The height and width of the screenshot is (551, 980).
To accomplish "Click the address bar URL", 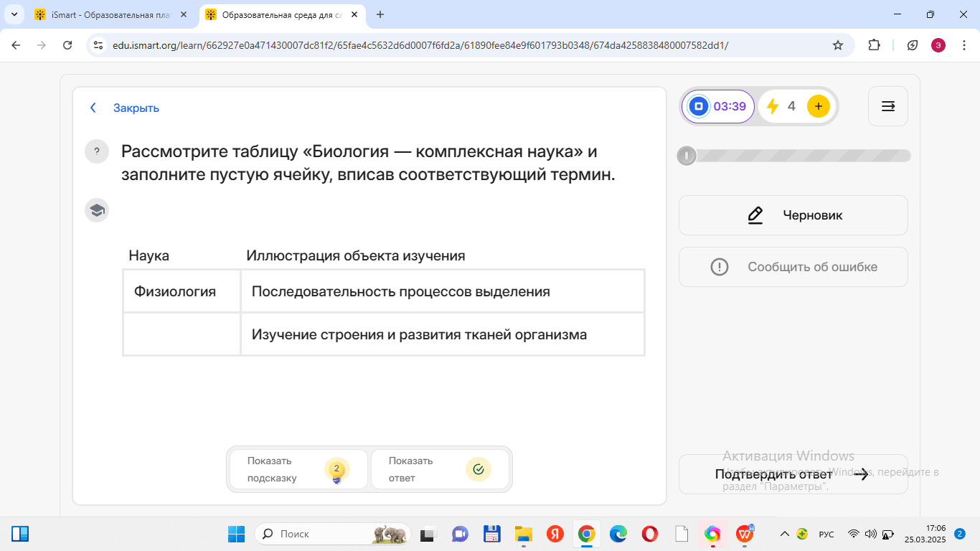I will point(420,45).
